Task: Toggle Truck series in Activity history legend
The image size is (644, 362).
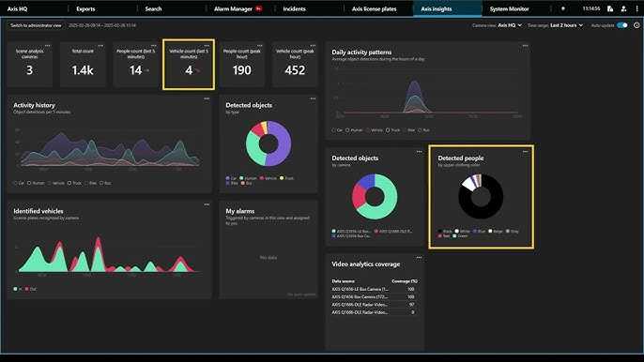Action: coord(74,183)
